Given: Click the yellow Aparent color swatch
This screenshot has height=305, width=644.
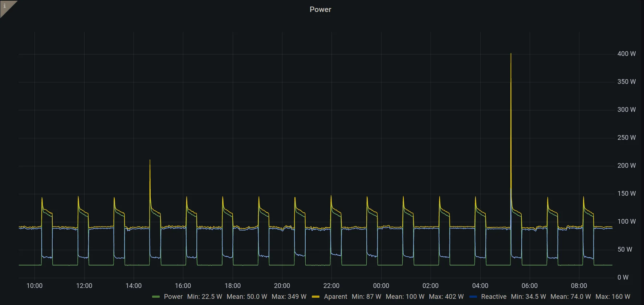Looking at the screenshot, I should 316,297.
